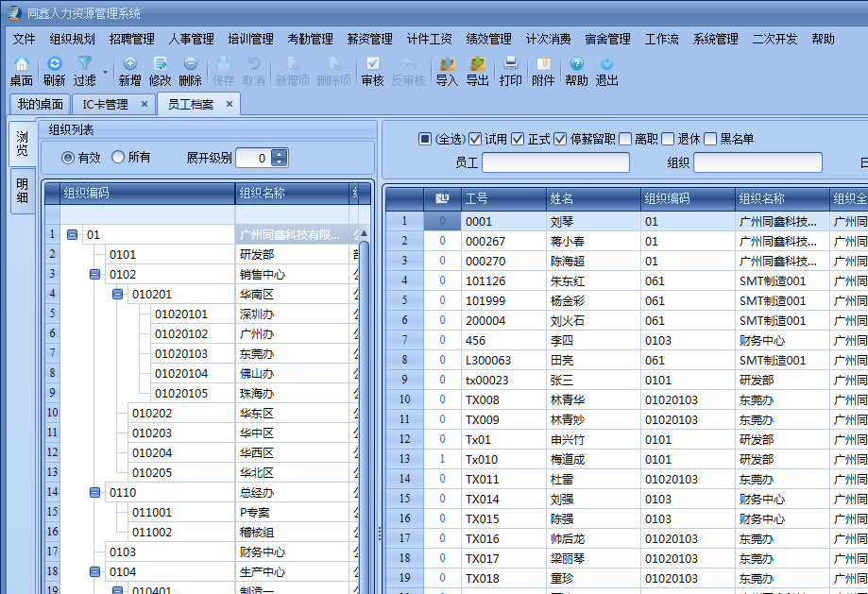Click the 导入 import icon
This screenshot has width=868, height=594.
click(447, 64)
